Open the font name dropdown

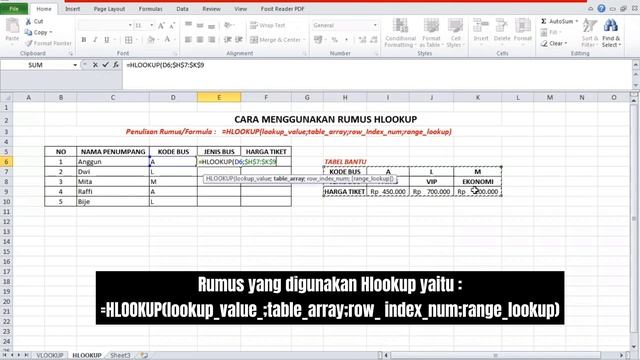[x=130, y=25]
